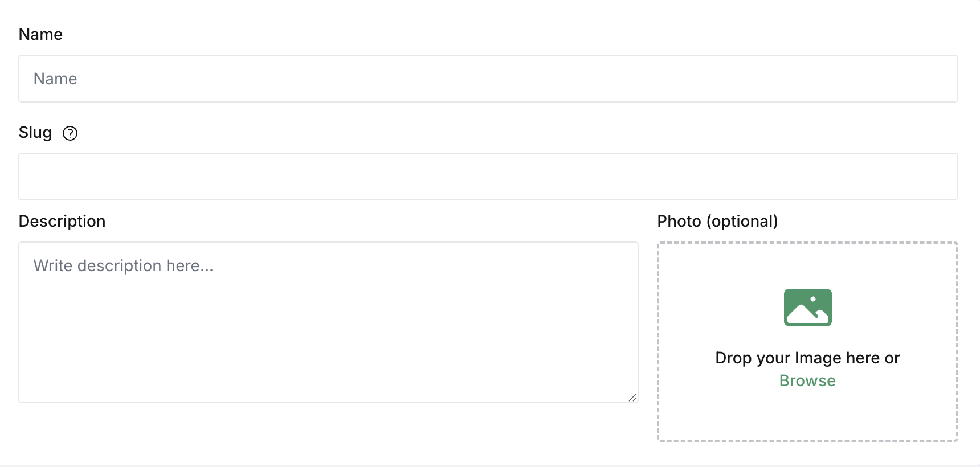
Task: Click the 'Drop your Image here or' text
Action: [x=807, y=358]
